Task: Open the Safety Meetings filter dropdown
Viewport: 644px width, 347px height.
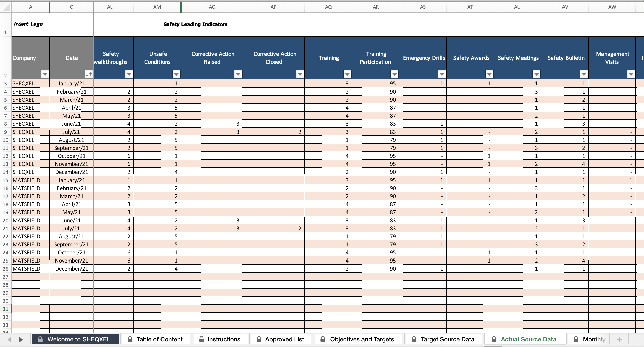Action: point(537,74)
